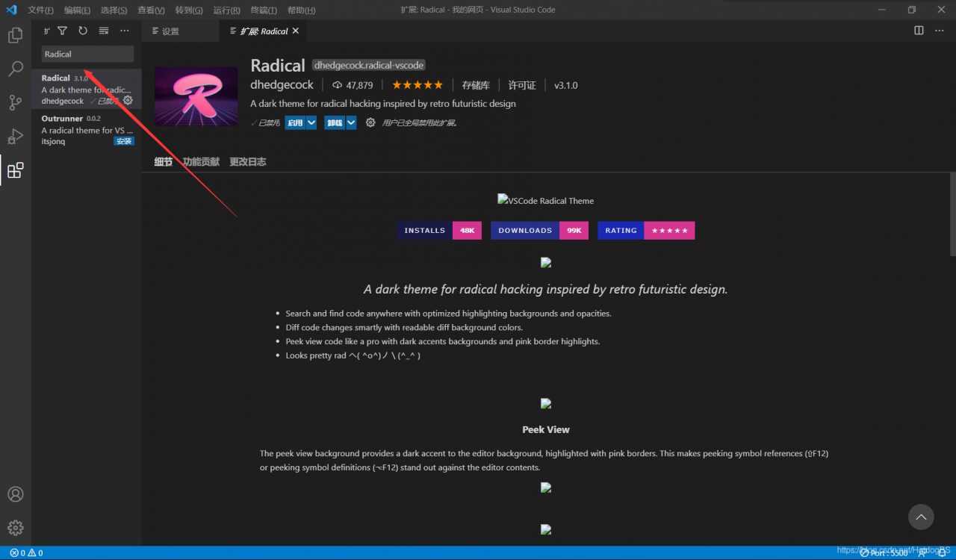The image size is (956, 560).
Task: Open the 许可证 license link
Action: point(522,85)
